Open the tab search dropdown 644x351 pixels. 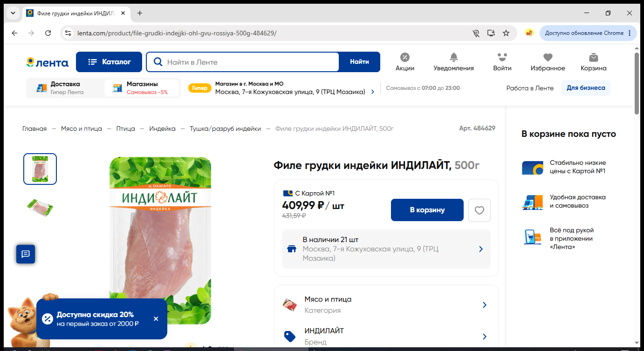[13, 13]
